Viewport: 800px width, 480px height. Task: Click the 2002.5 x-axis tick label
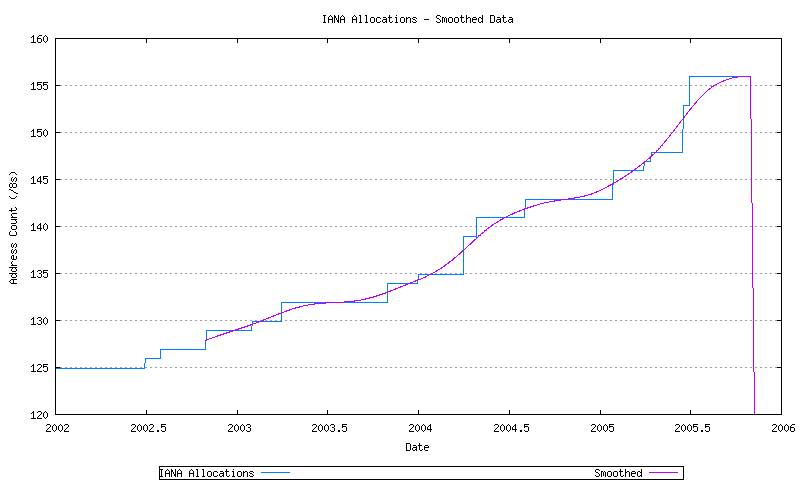point(146,428)
